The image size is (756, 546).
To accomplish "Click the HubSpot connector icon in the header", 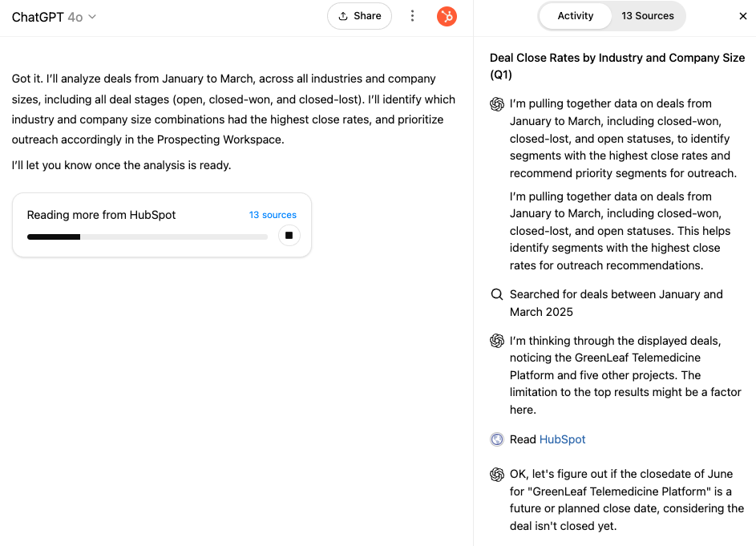I will 447,16.
